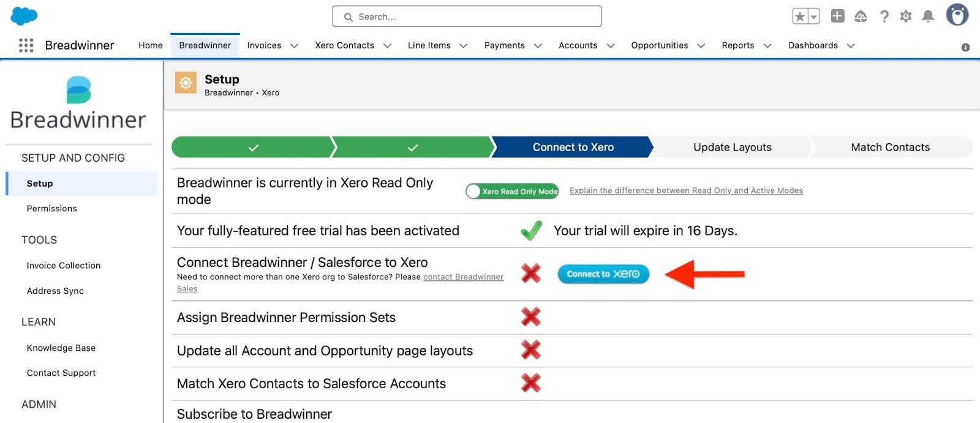Expand the Xero Contacts dropdown chevron
Screen dimensions: 980x423
(x=387, y=46)
